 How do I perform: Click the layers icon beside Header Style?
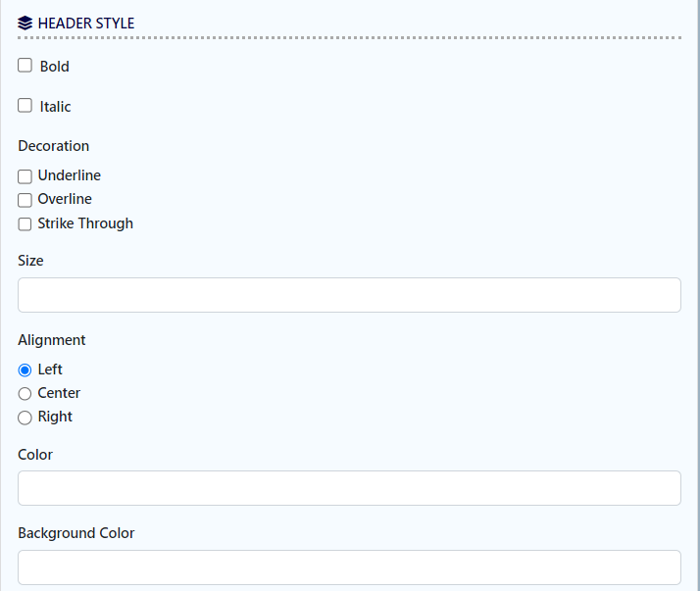coord(25,23)
